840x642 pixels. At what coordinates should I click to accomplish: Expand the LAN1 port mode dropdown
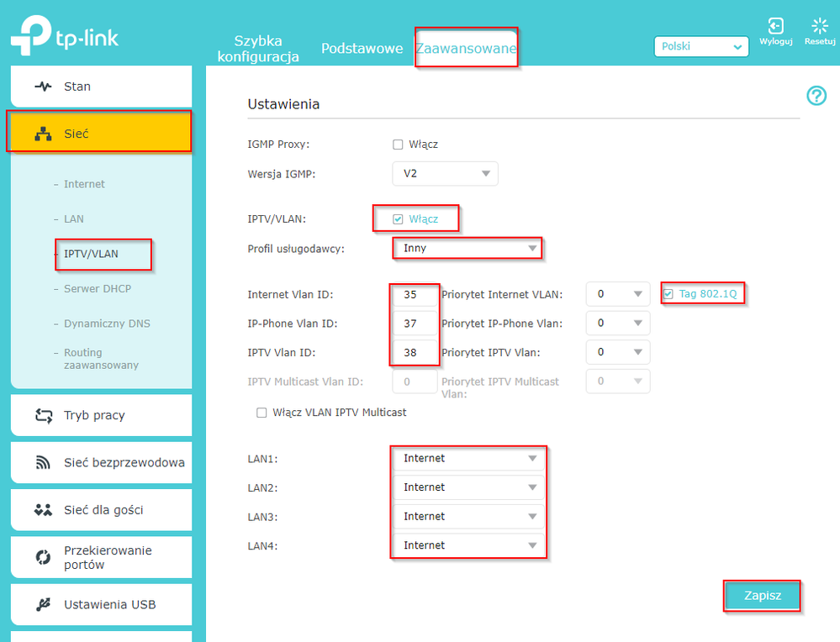pos(468,459)
